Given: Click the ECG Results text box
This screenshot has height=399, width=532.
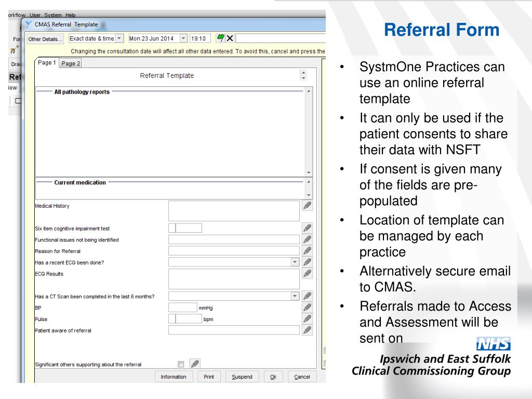Looking at the screenshot, I should tap(234, 279).
